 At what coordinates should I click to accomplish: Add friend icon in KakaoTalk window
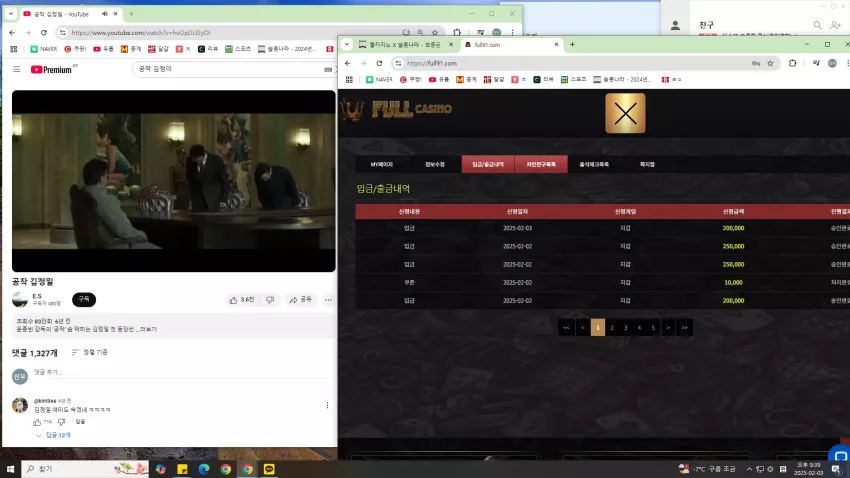pos(835,25)
